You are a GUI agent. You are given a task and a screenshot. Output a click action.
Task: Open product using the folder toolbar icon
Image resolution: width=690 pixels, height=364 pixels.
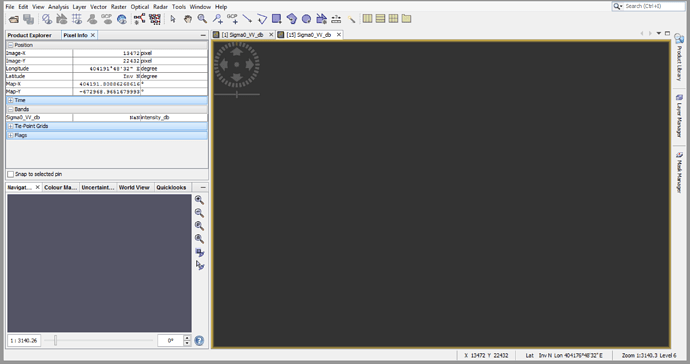click(x=14, y=19)
